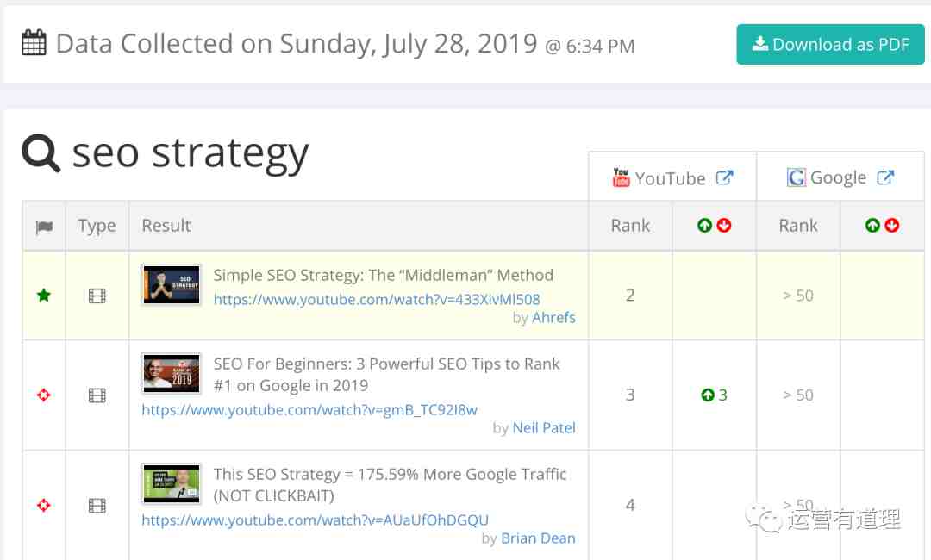This screenshot has height=560, width=931.
Task: Open Google results via external link icon
Action: [884, 177]
